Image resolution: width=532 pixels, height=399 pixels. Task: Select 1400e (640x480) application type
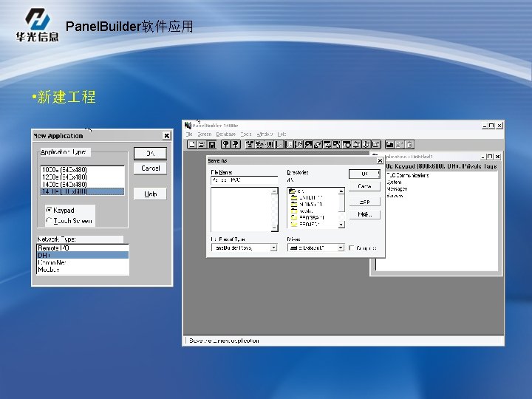pyautogui.click(x=82, y=184)
